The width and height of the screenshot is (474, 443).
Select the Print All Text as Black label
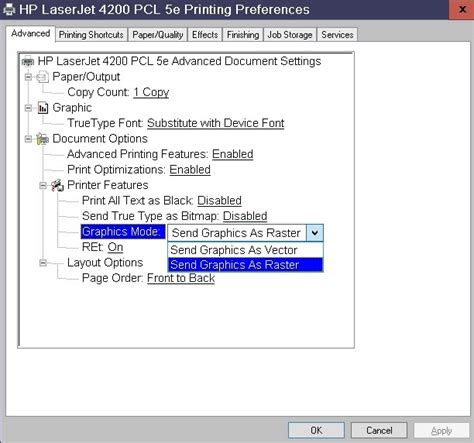coord(138,201)
